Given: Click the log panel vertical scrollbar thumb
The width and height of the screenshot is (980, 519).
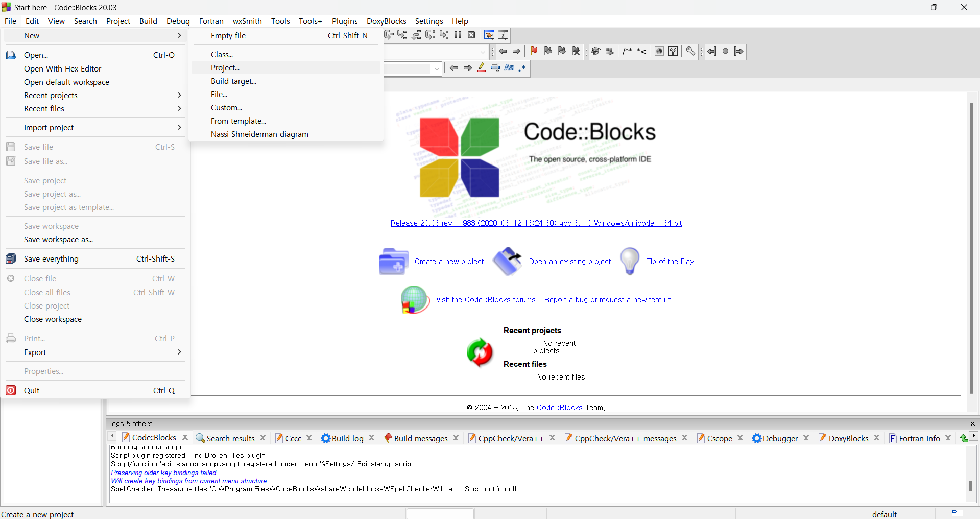Looking at the screenshot, I should (x=971, y=486).
